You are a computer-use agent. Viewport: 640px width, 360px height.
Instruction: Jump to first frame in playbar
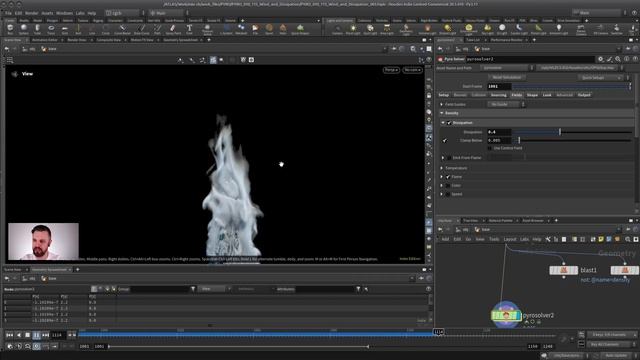[x=9, y=335]
